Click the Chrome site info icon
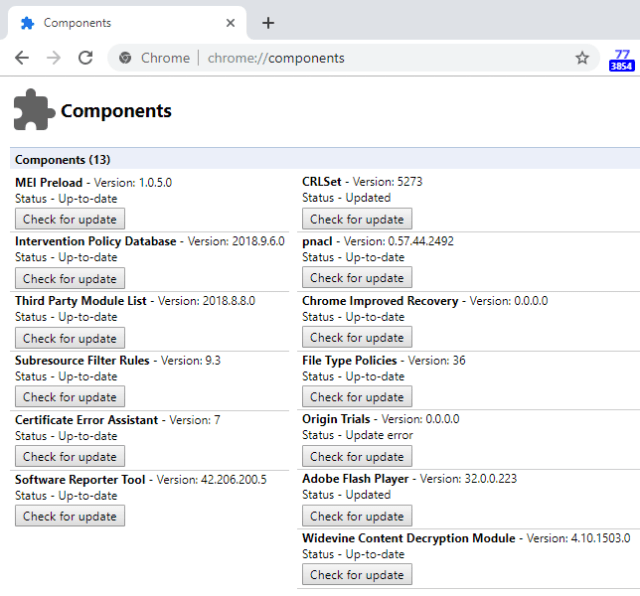The image size is (640, 596). click(x=125, y=58)
